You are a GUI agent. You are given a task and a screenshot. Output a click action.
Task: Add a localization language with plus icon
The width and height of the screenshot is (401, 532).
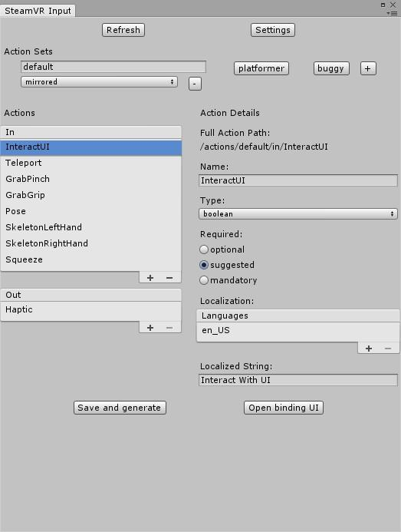pyautogui.click(x=369, y=349)
